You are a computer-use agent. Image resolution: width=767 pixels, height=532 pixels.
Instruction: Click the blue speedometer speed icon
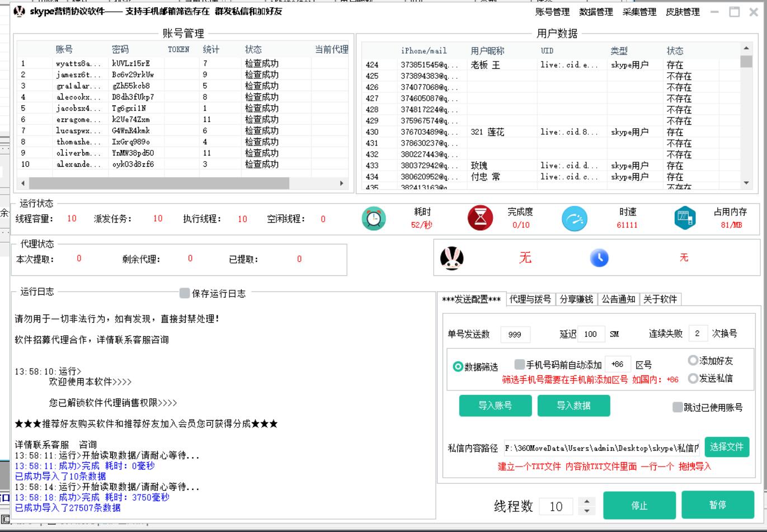(575, 219)
